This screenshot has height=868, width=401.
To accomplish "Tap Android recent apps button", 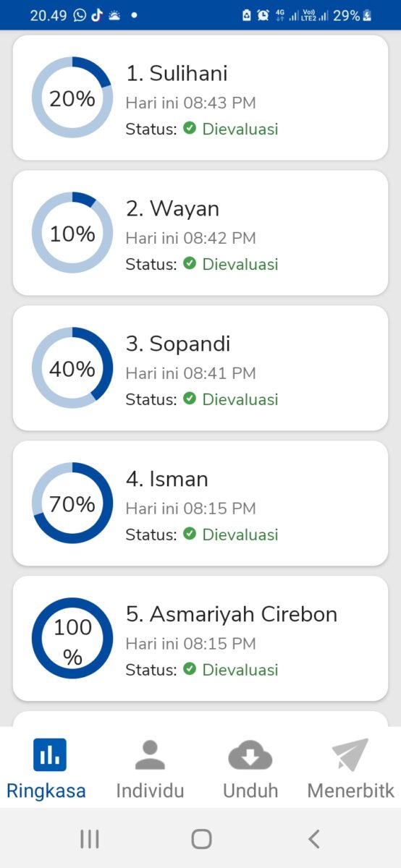I will pos(90,839).
